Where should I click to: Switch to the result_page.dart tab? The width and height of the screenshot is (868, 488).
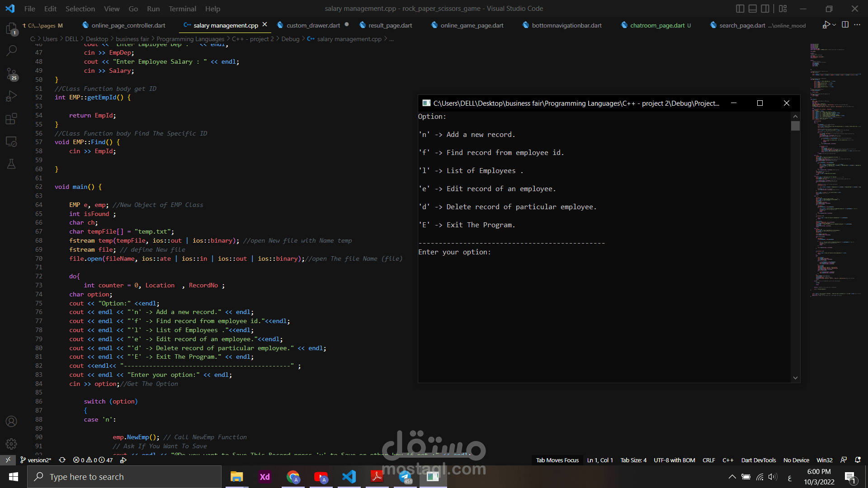[x=390, y=25]
